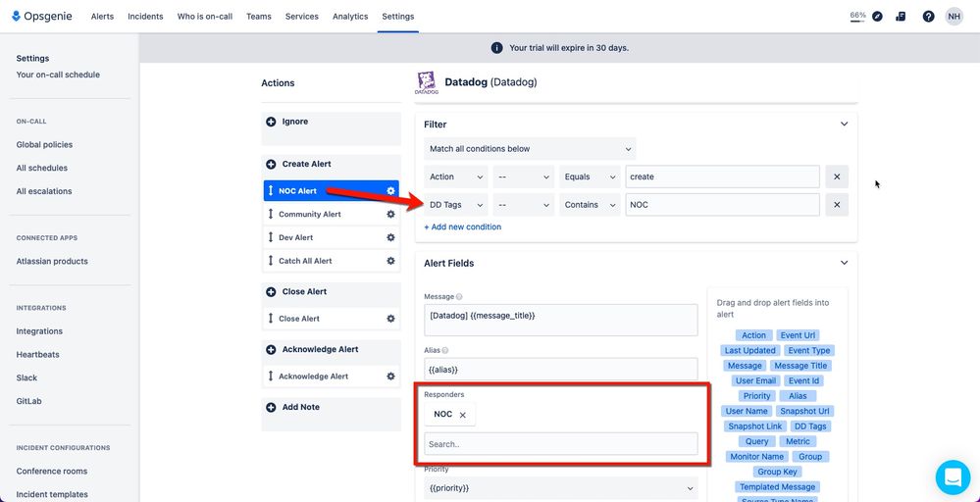Click the plus icon next to Create Alert
980x502 pixels.
pyautogui.click(x=271, y=164)
